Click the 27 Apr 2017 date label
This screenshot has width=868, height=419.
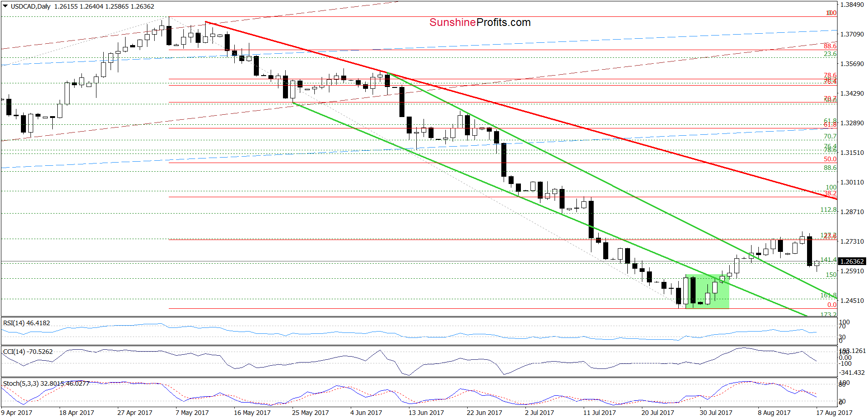[135, 413]
